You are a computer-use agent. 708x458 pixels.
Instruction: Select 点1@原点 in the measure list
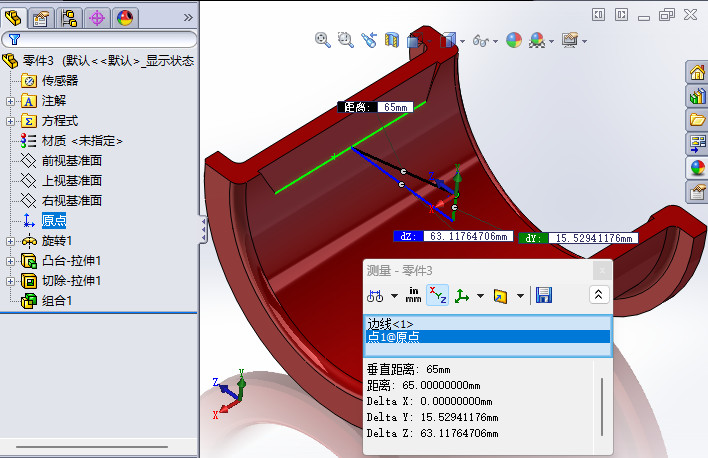click(488, 337)
